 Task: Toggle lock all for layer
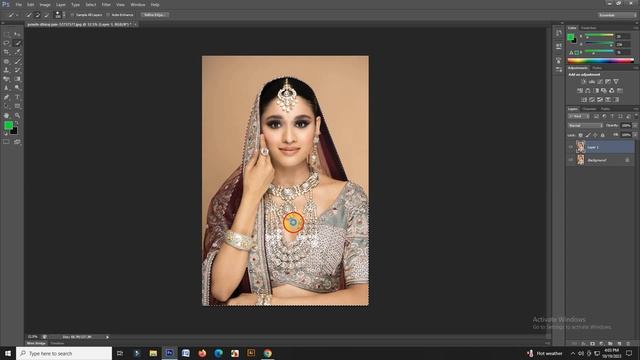click(602, 135)
